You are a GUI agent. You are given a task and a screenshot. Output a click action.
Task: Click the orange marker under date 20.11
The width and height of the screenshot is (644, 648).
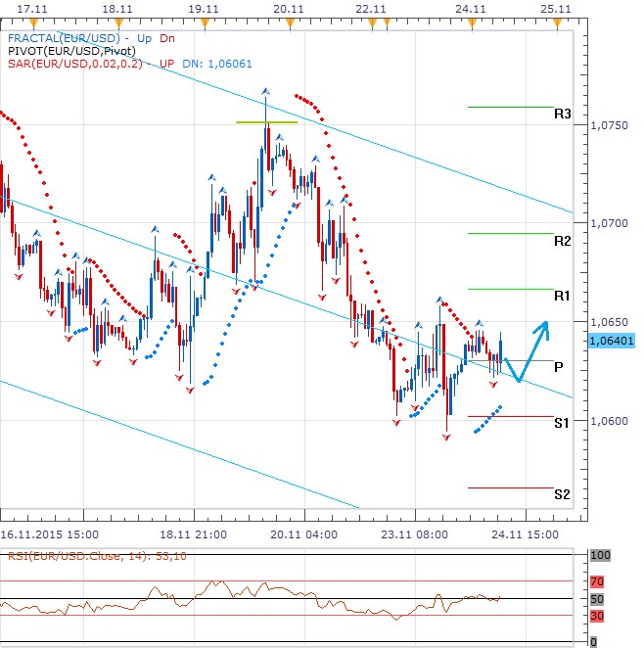tap(290, 23)
